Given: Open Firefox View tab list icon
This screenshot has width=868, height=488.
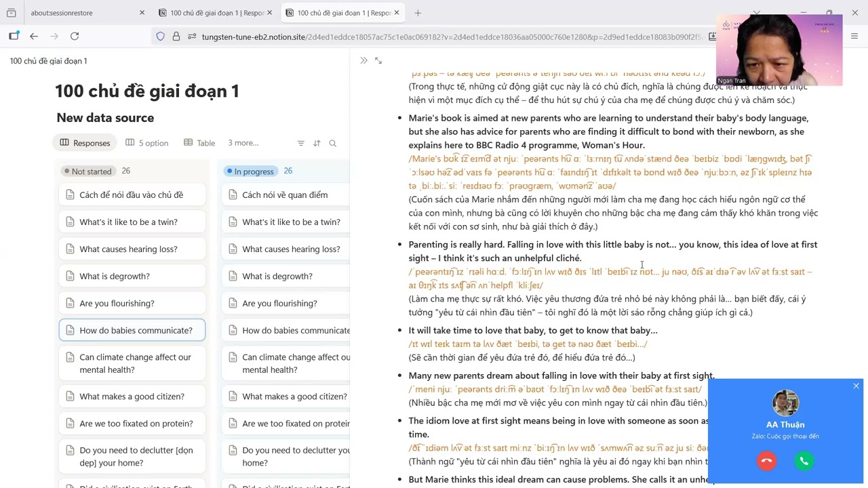Looking at the screenshot, I should tap(11, 13).
